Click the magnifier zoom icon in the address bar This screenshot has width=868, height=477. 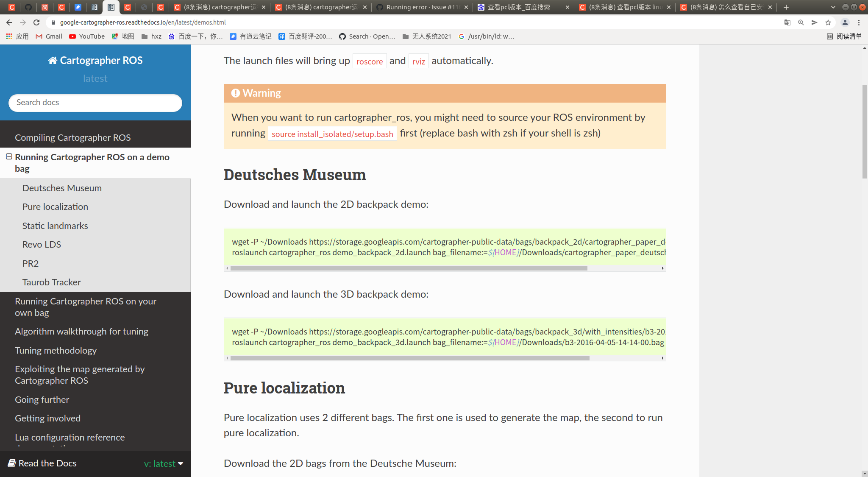[801, 22]
